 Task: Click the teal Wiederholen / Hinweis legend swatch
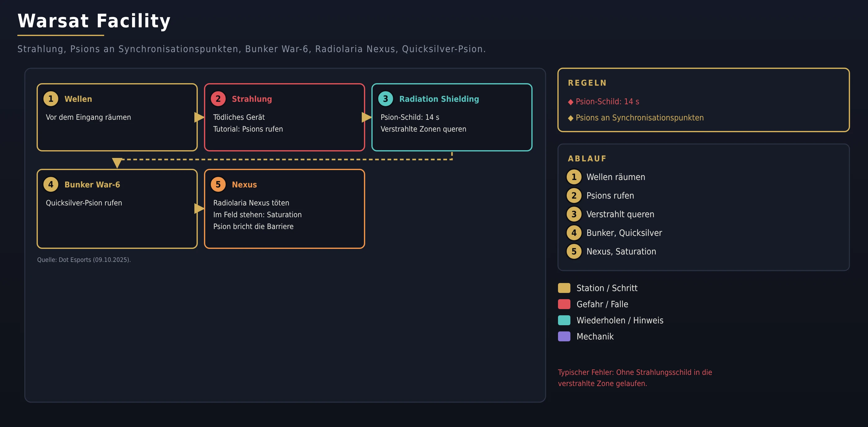[564, 321]
